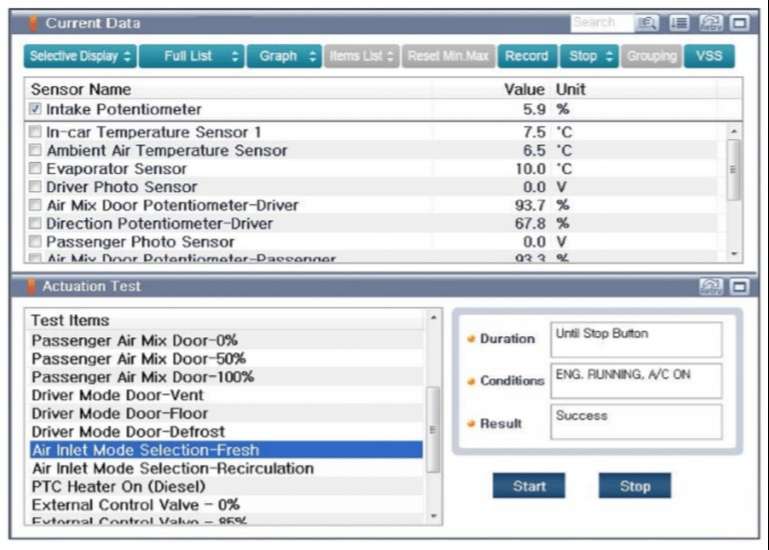Viewport: 769px width, 550px height.
Task: Open the Items List dropdown
Action: tap(361, 56)
